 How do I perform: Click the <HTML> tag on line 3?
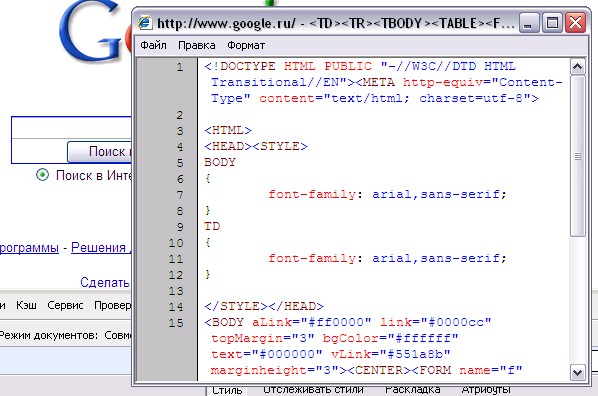tap(228, 130)
